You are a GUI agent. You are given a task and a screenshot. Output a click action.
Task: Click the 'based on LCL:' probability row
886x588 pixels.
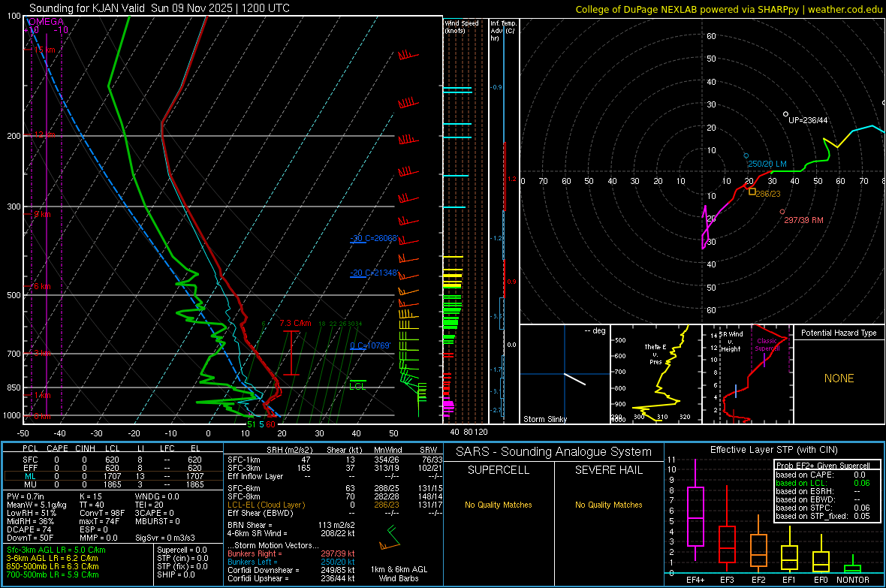[x=823, y=483]
